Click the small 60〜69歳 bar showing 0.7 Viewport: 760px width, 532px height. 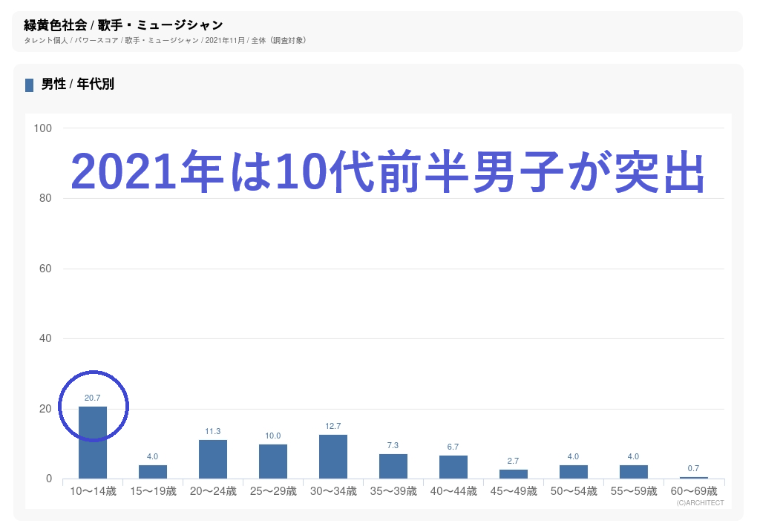pyautogui.click(x=694, y=478)
